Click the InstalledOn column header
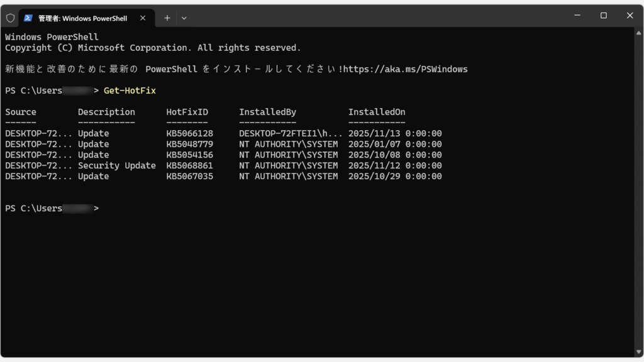The image size is (644, 362). [x=376, y=112]
